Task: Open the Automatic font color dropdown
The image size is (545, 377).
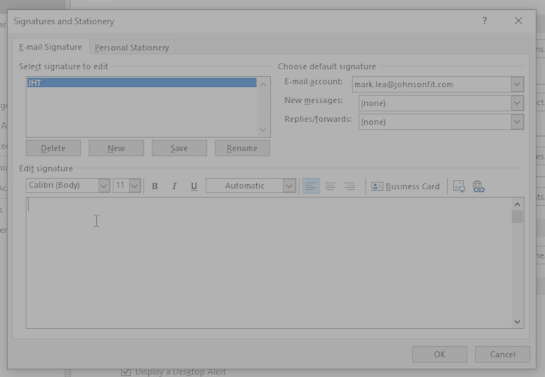Action: [x=289, y=186]
